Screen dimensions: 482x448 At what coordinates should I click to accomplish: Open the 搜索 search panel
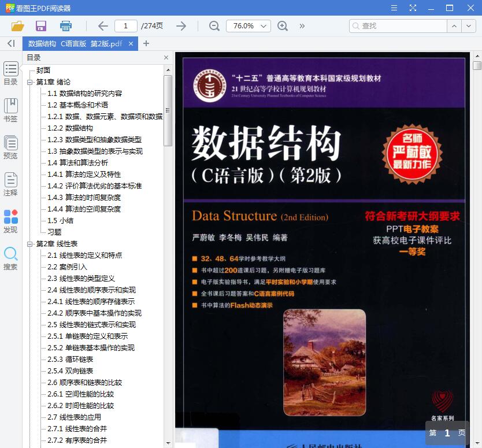[x=11, y=258]
